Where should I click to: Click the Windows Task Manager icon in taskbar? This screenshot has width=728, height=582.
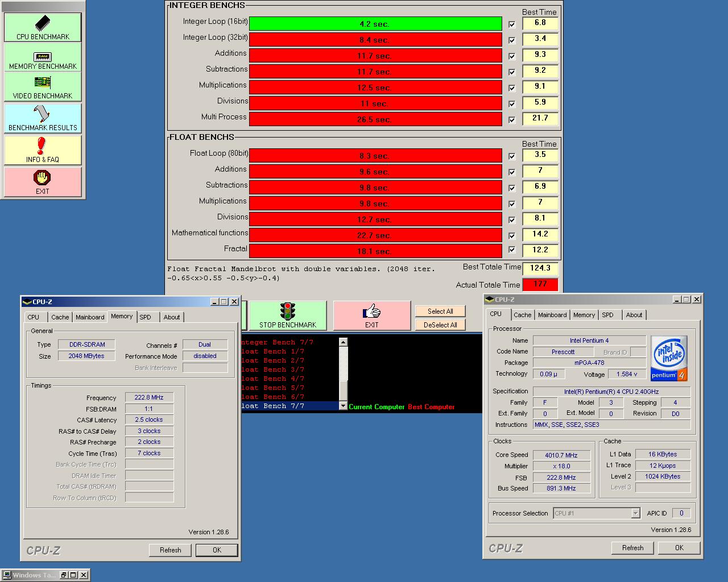click(7, 575)
